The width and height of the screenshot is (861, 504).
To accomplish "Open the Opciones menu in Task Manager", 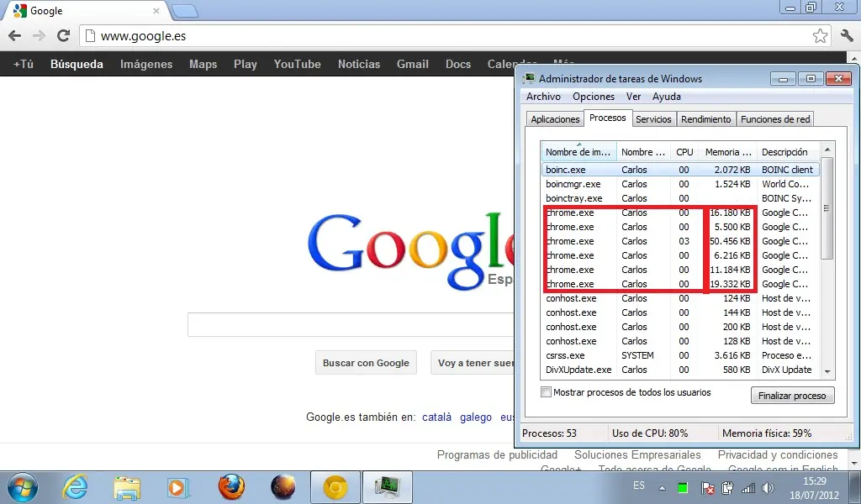I will pyautogui.click(x=594, y=97).
